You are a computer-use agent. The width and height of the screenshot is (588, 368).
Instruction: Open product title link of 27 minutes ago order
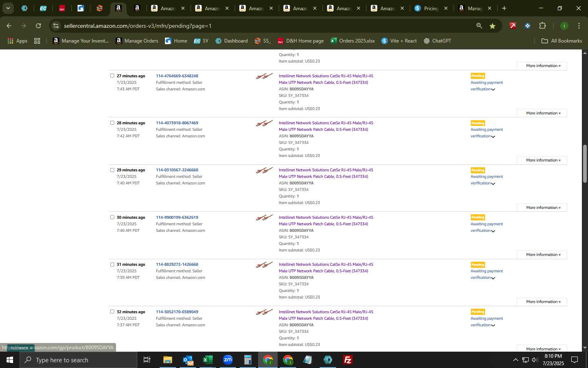[x=326, y=79]
